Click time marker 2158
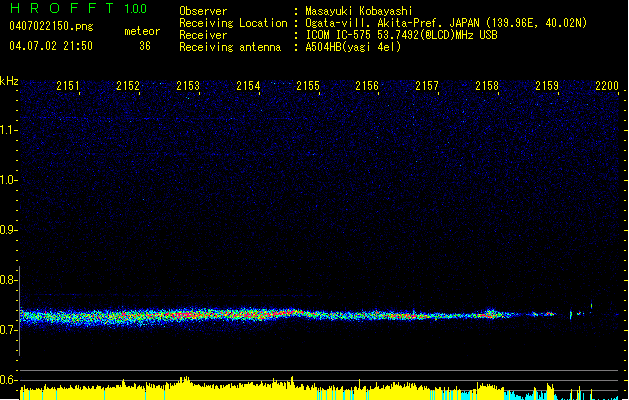This screenshot has height=400, width=629. click(487, 86)
